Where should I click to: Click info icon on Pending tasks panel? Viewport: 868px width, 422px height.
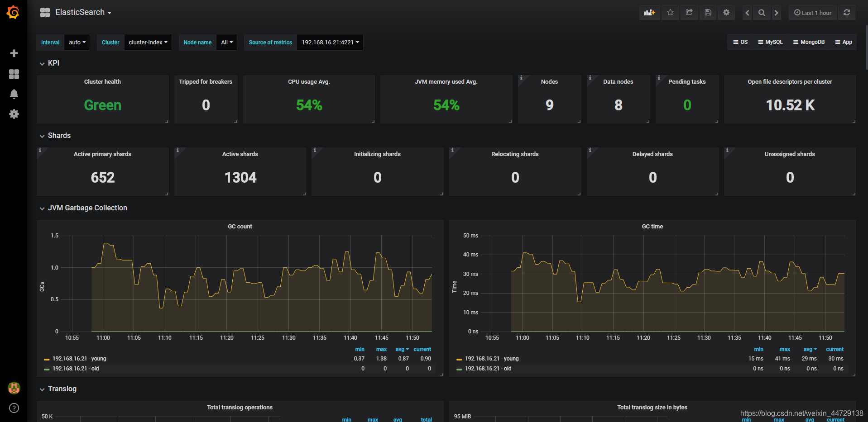tap(659, 78)
